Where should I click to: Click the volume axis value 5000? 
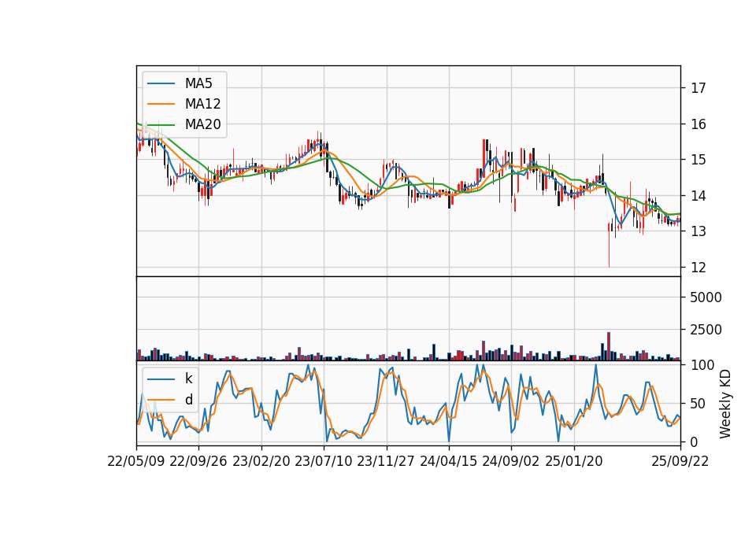tap(706, 297)
